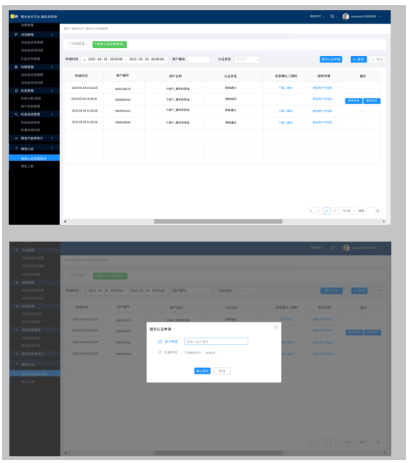Open the highlighted blue sidebar menu item

coord(34,158)
